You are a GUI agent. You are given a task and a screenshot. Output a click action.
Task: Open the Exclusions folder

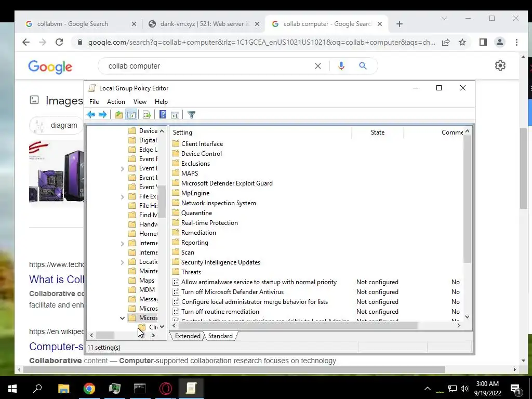click(x=195, y=164)
